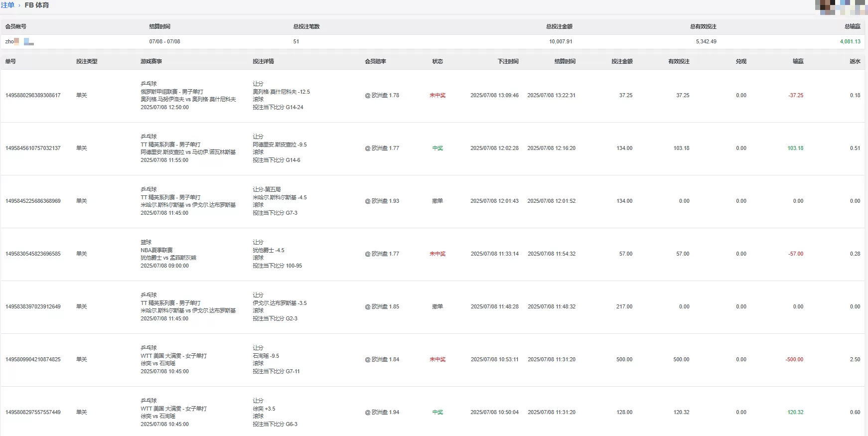Select total win/loss 4,081.13

(850, 41)
